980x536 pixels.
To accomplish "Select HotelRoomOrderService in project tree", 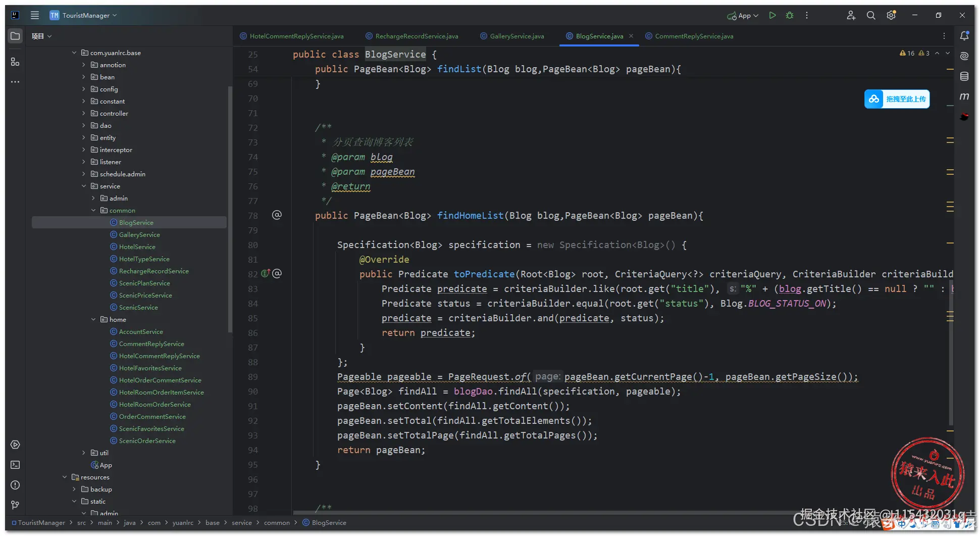I will pyautogui.click(x=154, y=404).
